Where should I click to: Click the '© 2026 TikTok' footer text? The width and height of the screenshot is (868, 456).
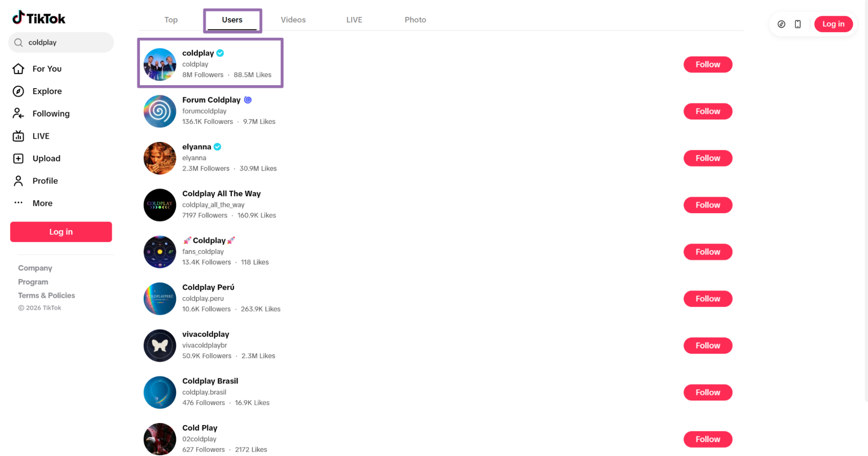pos(40,307)
